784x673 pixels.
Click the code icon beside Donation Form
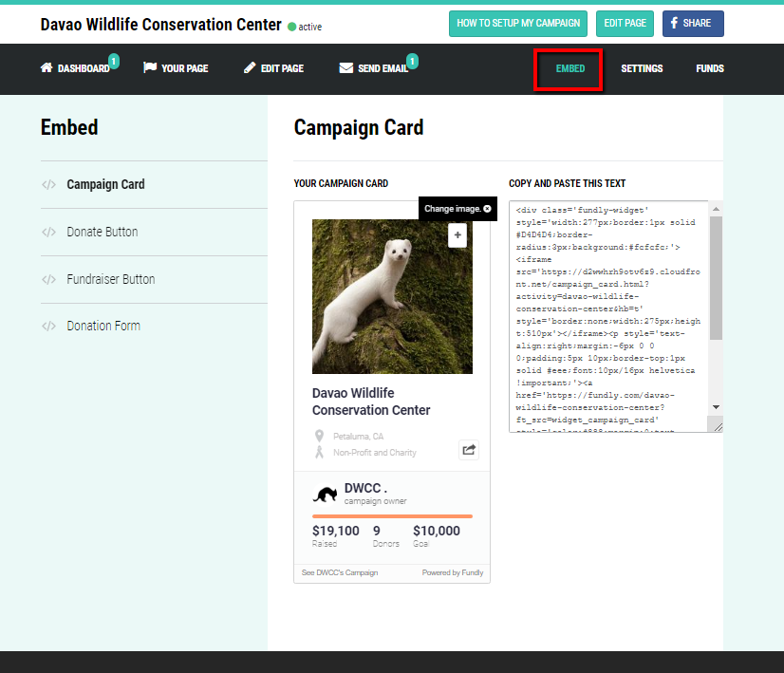49,327
